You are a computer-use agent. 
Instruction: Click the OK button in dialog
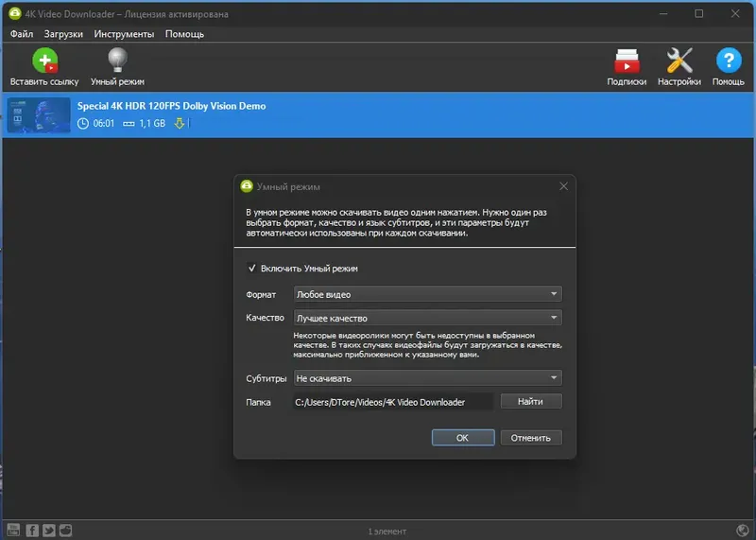463,438
